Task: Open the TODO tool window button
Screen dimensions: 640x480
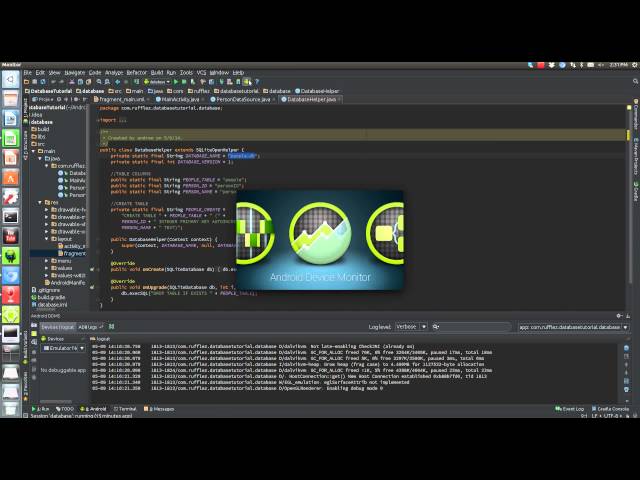Action: tap(65, 409)
